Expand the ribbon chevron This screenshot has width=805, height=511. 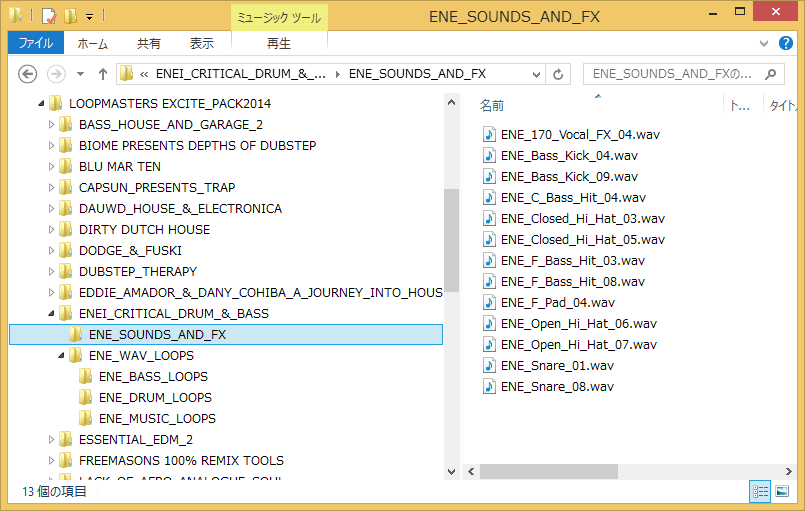(764, 44)
